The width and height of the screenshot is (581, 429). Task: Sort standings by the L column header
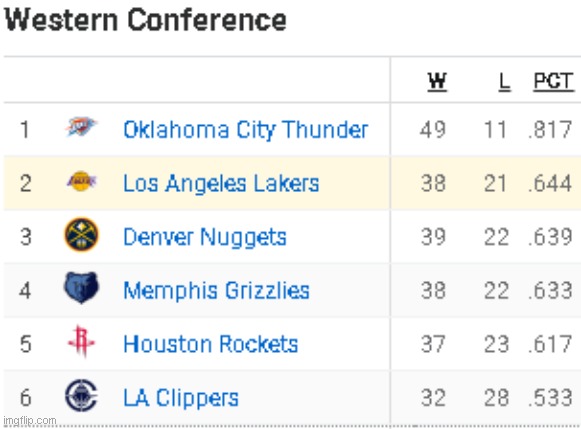click(505, 82)
